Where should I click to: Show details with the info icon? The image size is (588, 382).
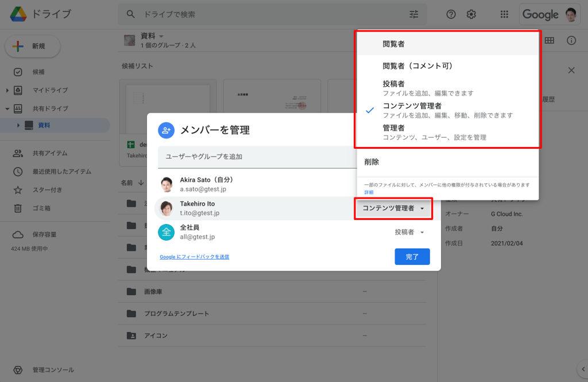[571, 40]
